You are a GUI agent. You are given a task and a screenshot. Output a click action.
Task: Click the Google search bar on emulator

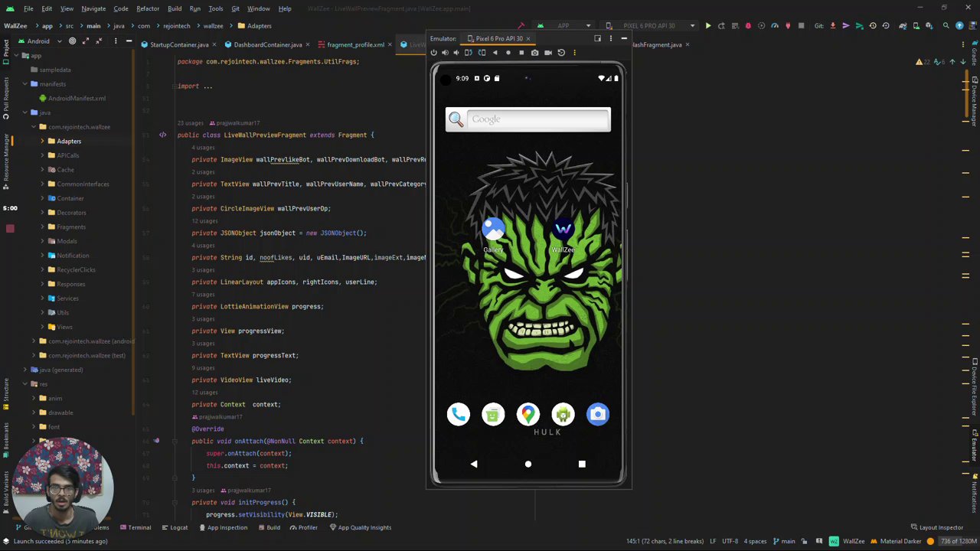tap(528, 119)
